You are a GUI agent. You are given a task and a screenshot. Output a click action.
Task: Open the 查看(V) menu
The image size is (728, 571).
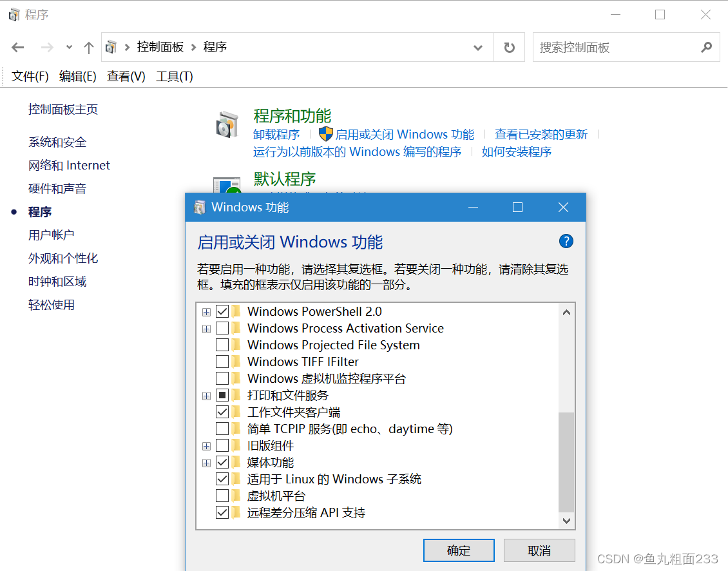click(x=126, y=76)
